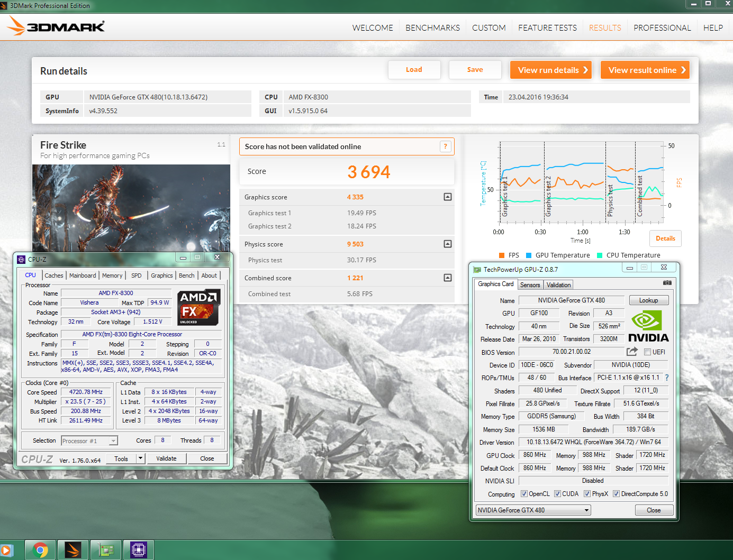
Task: Click the AMD FX logo in CPU-Z
Action: [x=198, y=307]
